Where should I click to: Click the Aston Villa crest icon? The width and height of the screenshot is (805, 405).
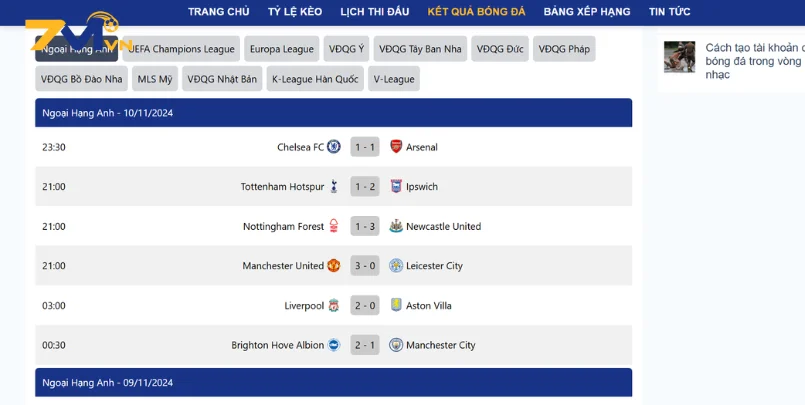396,305
